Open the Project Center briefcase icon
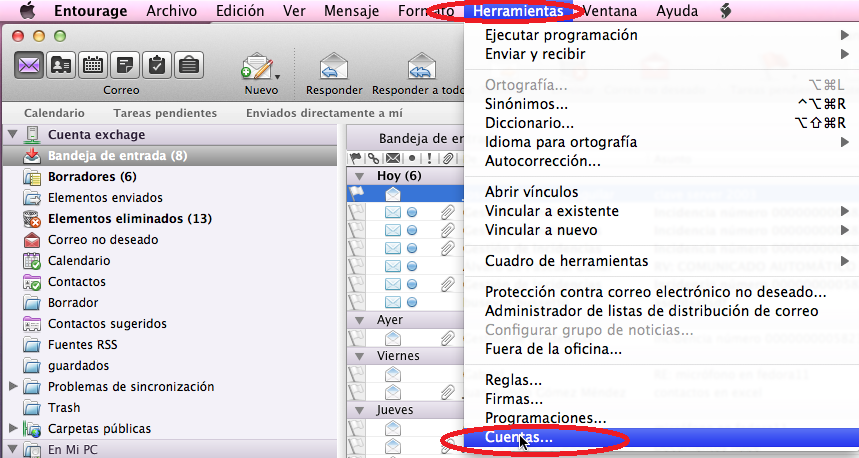Image resolution: width=859 pixels, height=458 pixels. (189, 65)
